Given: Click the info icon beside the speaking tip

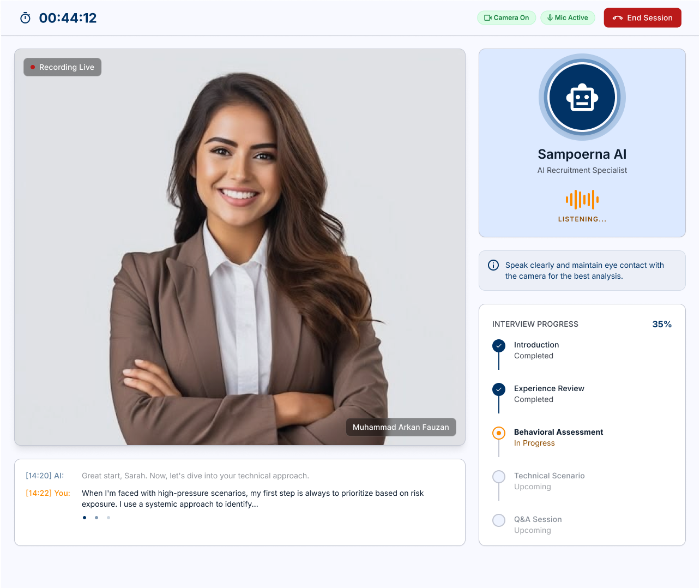Looking at the screenshot, I should coord(493,265).
